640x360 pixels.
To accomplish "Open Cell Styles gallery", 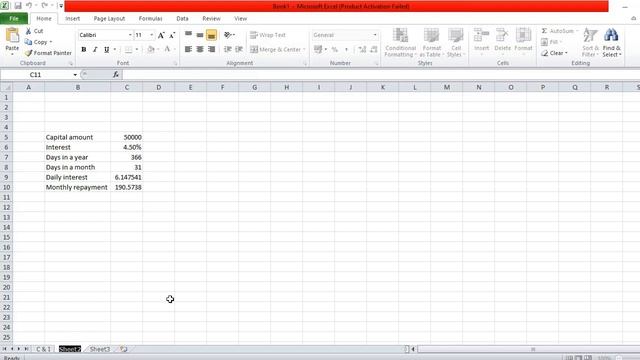I will (456, 42).
